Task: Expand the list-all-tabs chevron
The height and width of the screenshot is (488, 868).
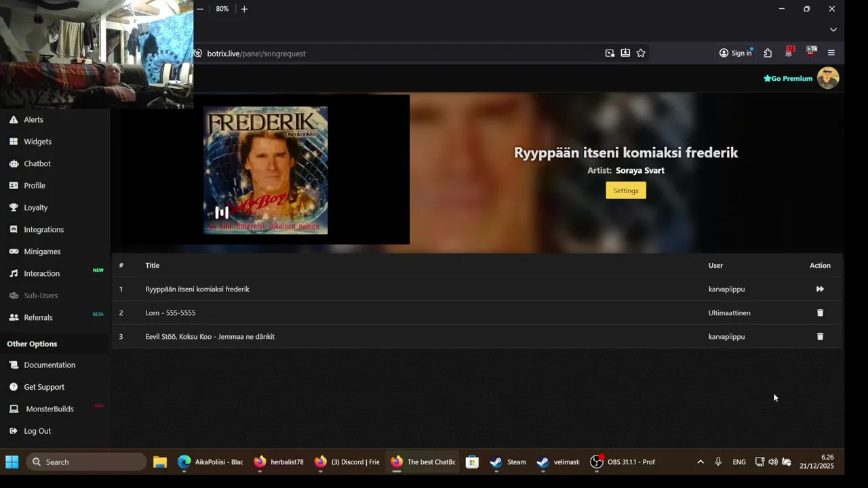Action: coord(833,30)
